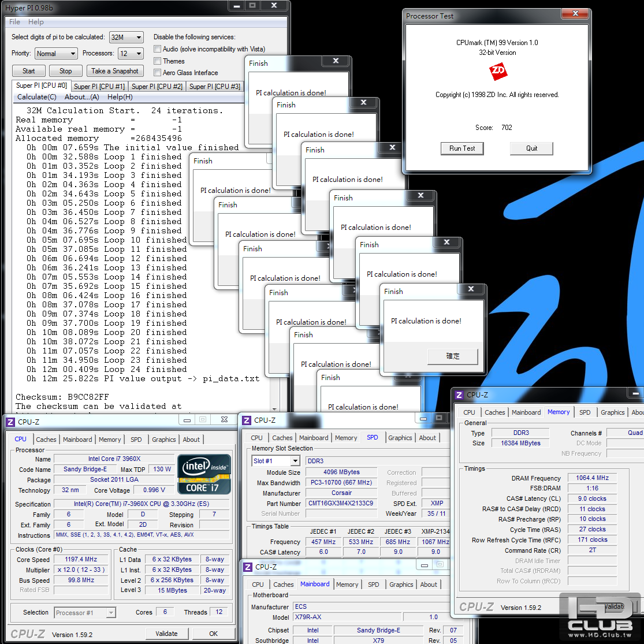
Task: Click the Intel Core i7 3960X name field
Action: (x=114, y=459)
